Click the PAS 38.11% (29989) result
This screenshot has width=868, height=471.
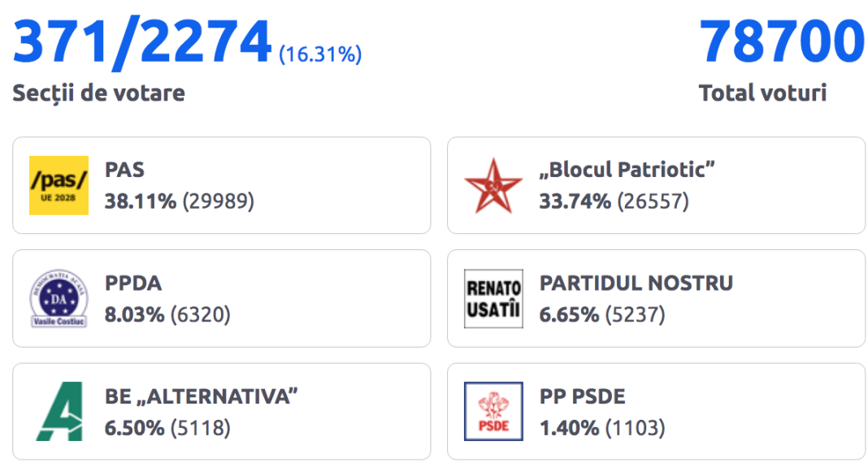180,201
